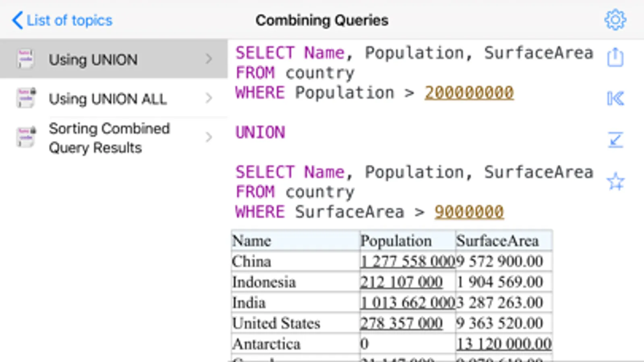Viewport: 644px width, 362px height.
Task: Click the SurfaceArea column header
Action: point(504,241)
